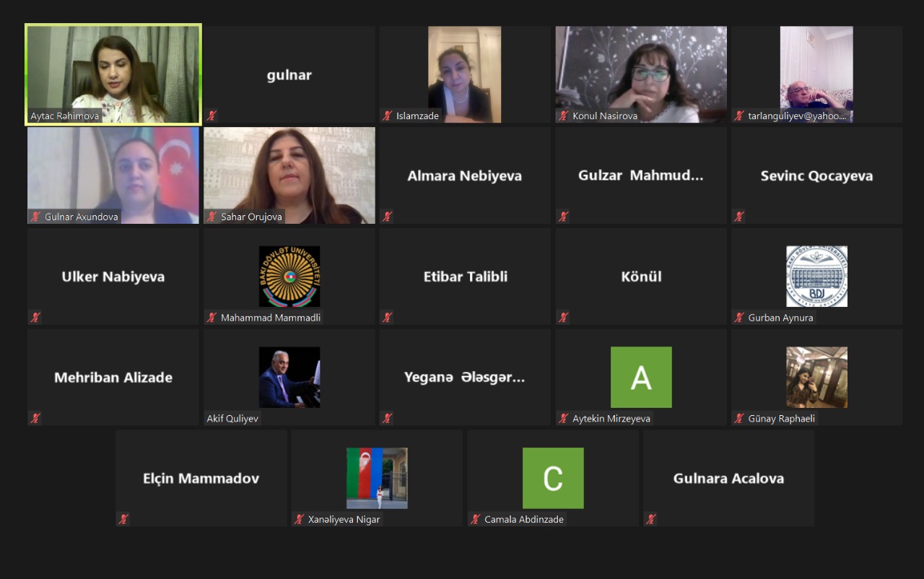Click muted mic icon beside Gurban Aynura
The image size is (924, 579).
(x=740, y=318)
